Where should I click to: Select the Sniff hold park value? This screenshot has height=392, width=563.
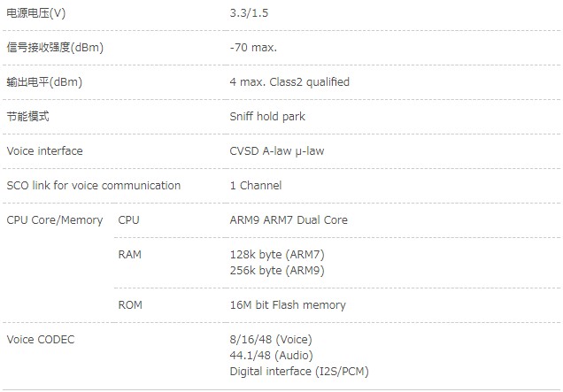click(x=267, y=116)
